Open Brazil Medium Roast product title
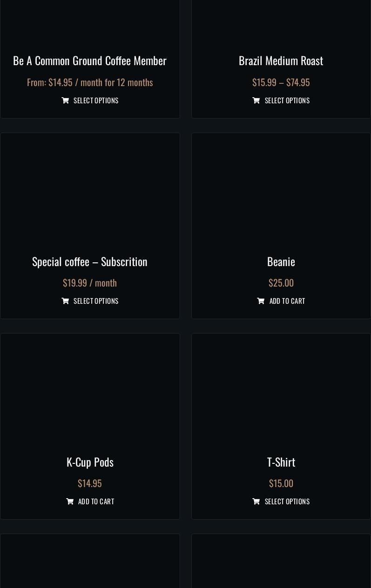371x588 pixels. point(281,60)
